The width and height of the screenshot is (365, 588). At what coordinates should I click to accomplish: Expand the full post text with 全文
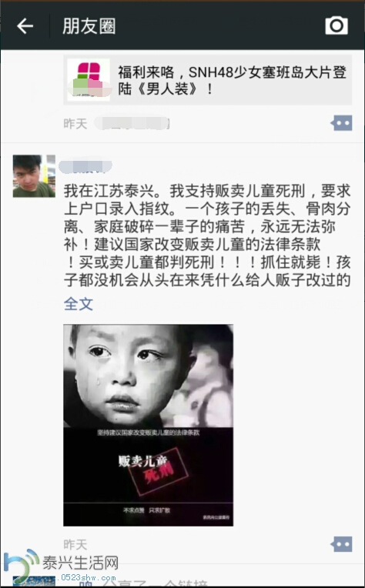click(79, 304)
